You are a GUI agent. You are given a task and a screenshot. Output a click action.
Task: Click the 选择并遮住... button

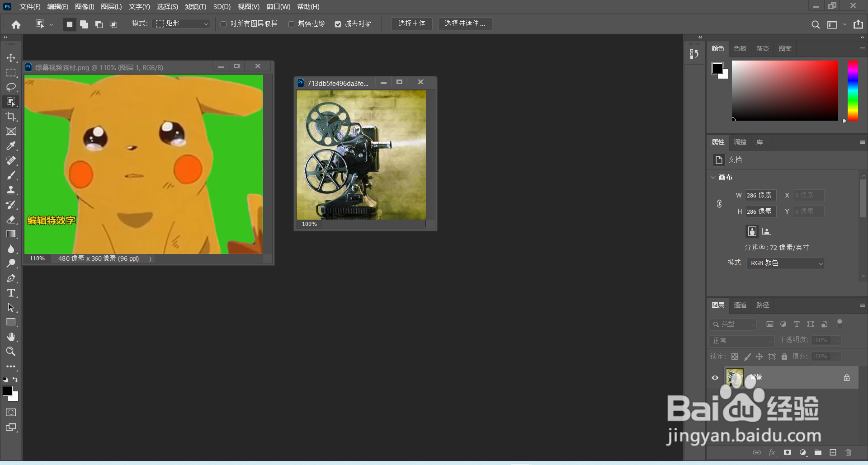click(x=465, y=23)
